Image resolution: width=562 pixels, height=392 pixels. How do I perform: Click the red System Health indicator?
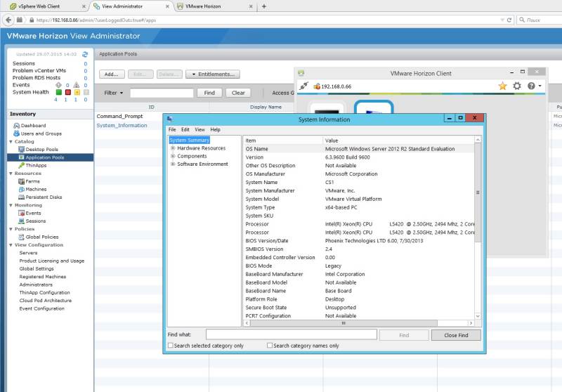pos(67,92)
